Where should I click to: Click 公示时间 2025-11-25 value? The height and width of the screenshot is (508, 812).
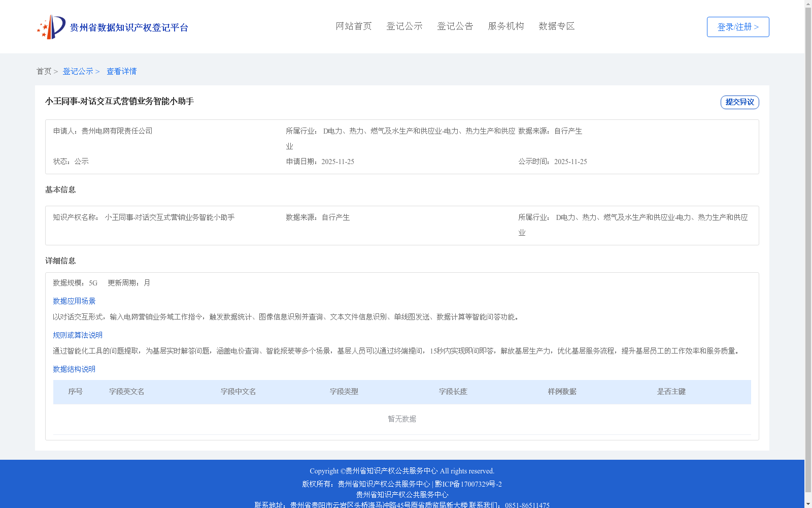(x=570, y=162)
